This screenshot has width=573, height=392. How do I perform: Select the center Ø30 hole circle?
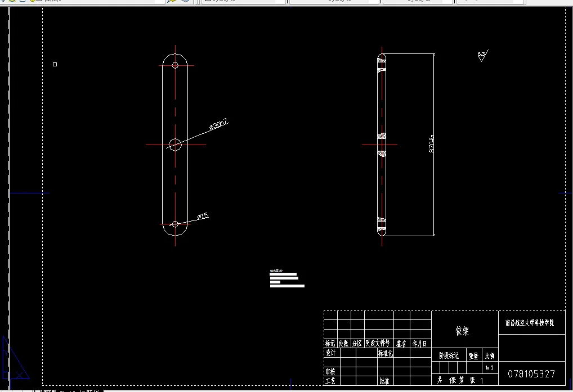tap(175, 145)
